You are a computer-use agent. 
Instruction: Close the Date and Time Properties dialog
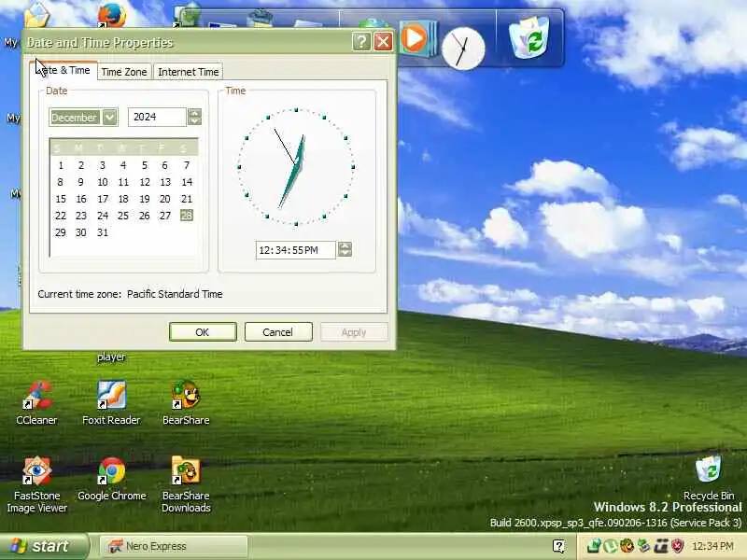pyautogui.click(x=384, y=42)
